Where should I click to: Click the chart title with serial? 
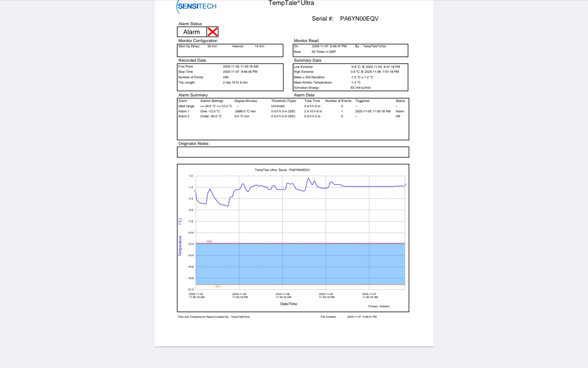tap(282, 170)
